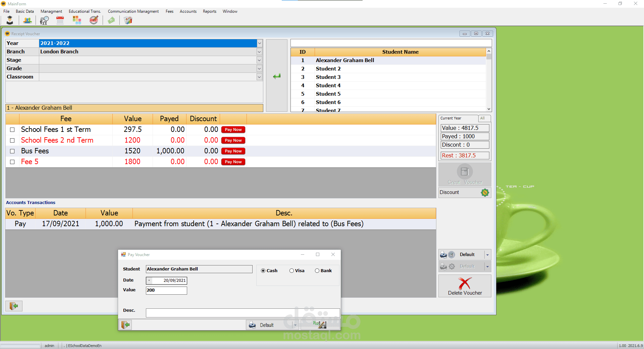This screenshot has height=349, width=644.
Task: Click the green return arrow beside filters
Action: [x=277, y=76]
